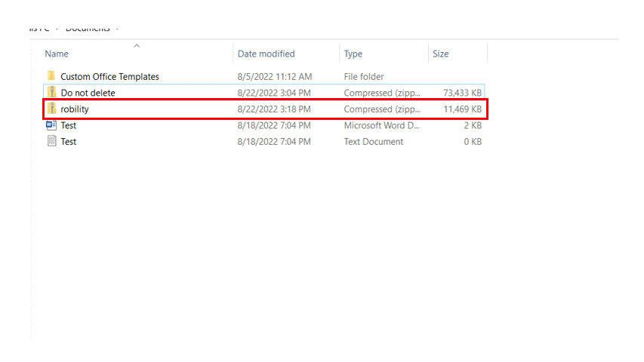644x362 pixels.
Task: Click the Test text document icon
Action: (x=51, y=141)
